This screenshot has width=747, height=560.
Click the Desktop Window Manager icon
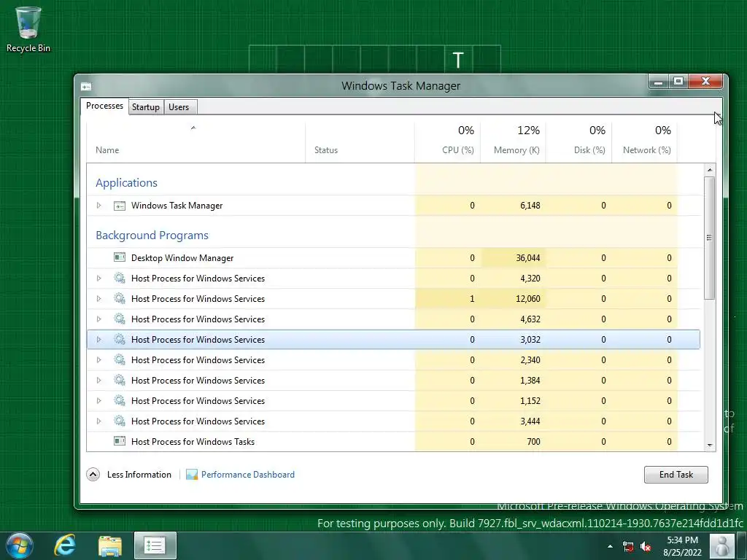pos(120,257)
